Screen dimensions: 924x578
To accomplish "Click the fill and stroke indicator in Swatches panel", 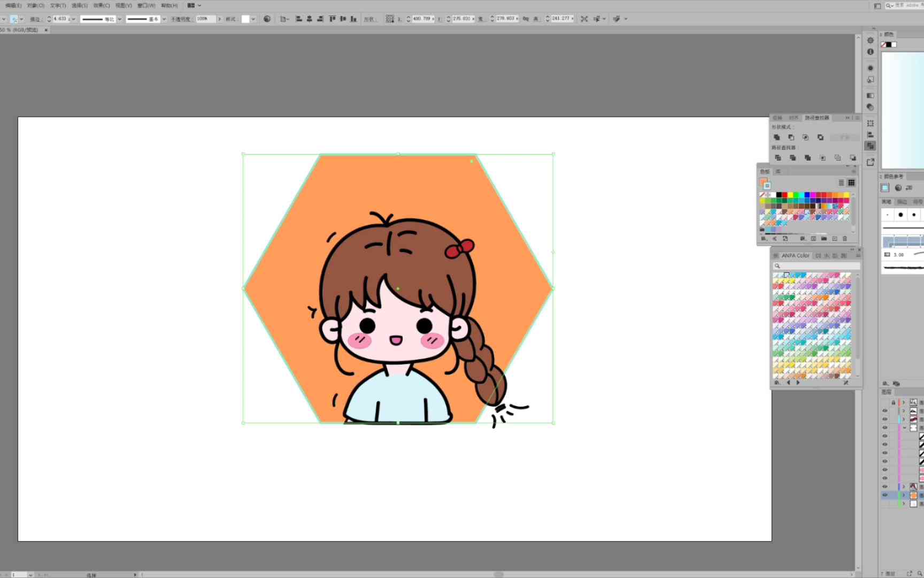I will (x=765, y=184).
